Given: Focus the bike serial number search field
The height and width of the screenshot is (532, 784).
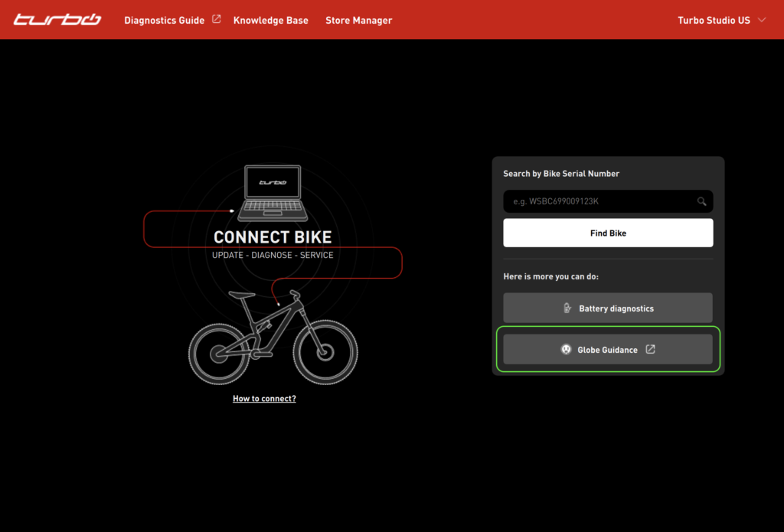Looking at the screenshot, I should (597, 201).
